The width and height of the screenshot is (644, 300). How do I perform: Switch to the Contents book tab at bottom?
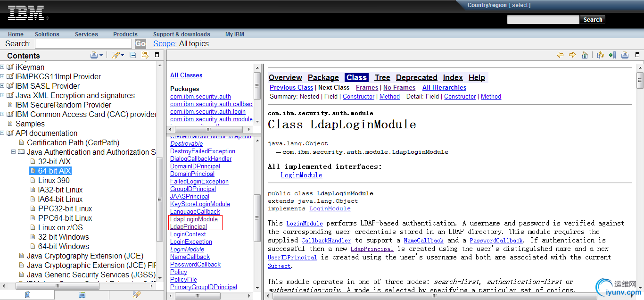click(x=27, y=295)
